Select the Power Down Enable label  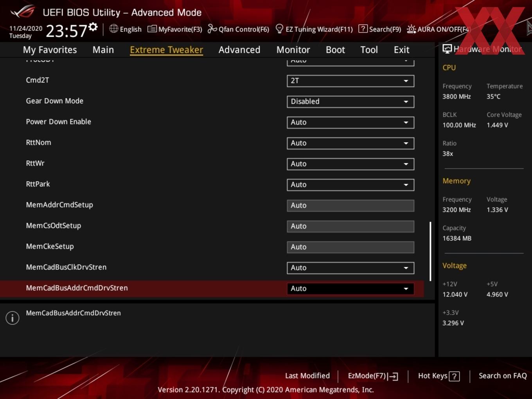pyautogui.click(x=58, y=122)
